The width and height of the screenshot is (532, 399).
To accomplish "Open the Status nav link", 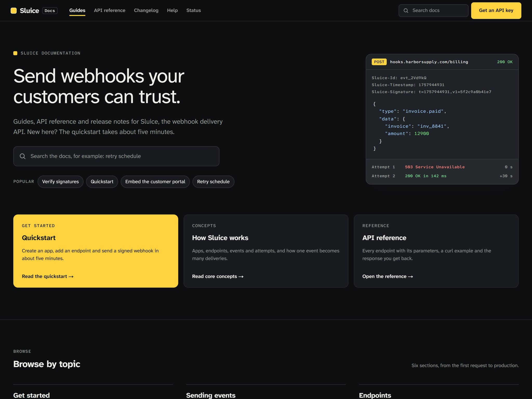I will (x=194, y=10).
